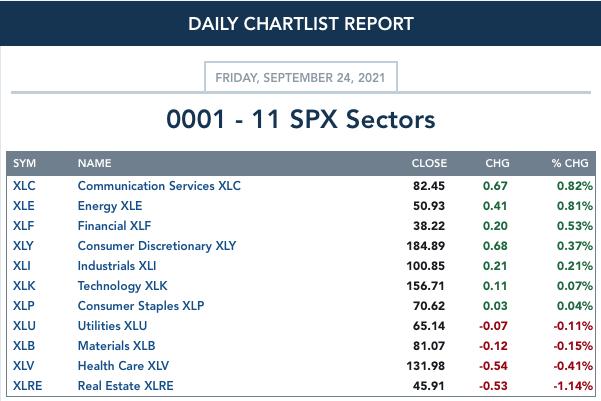
Task: Click the XLU symbol
Action: pos(24,326)
